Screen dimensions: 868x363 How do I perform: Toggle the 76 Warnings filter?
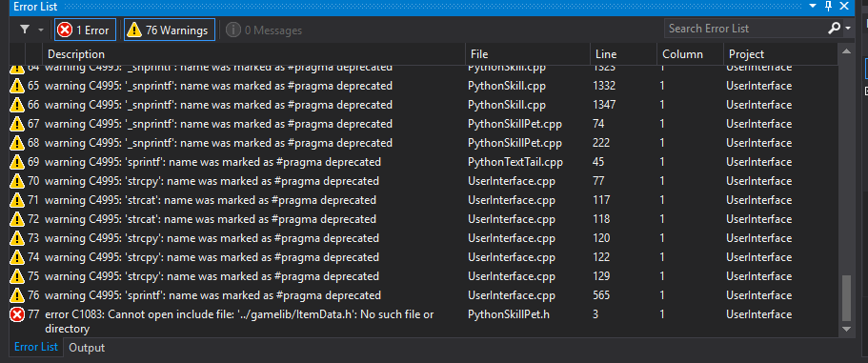pyautogui.click(x=170, y=30)
